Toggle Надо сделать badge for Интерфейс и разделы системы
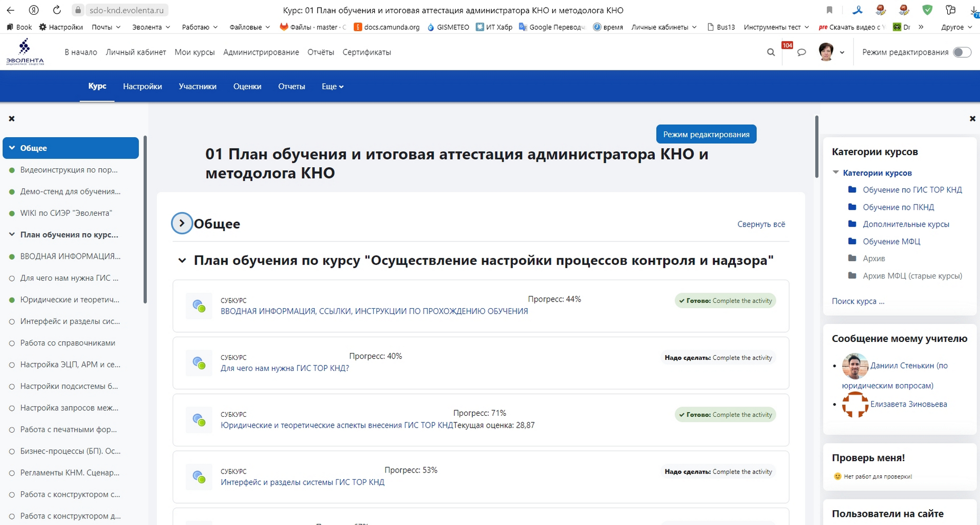The height and width of the screenshot is (525, 980). (x=718, y=471)
